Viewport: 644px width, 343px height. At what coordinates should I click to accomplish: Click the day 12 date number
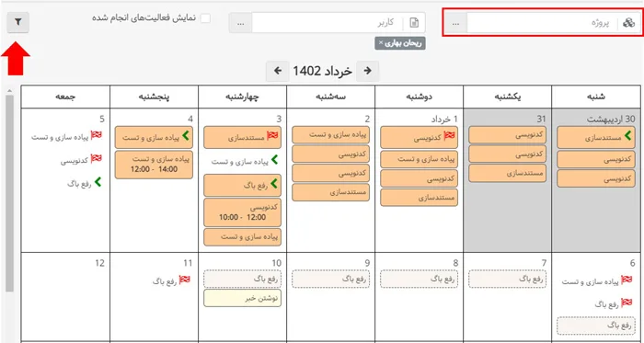[99, 263]
